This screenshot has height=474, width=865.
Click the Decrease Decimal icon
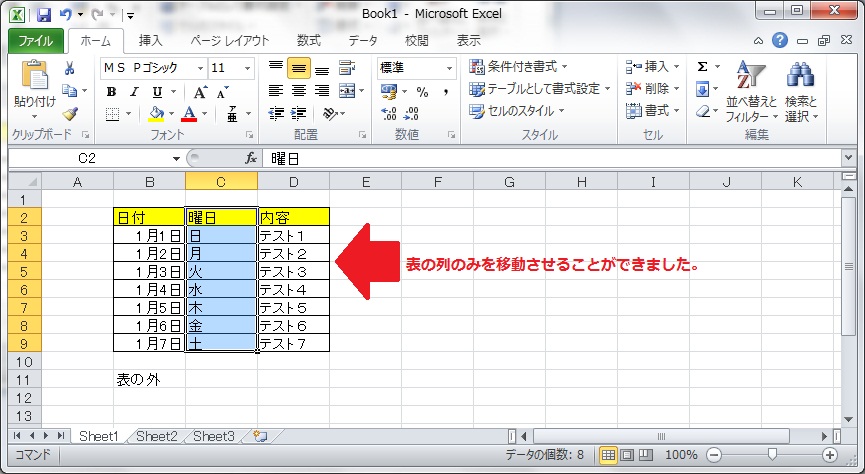tap(412, 114)
